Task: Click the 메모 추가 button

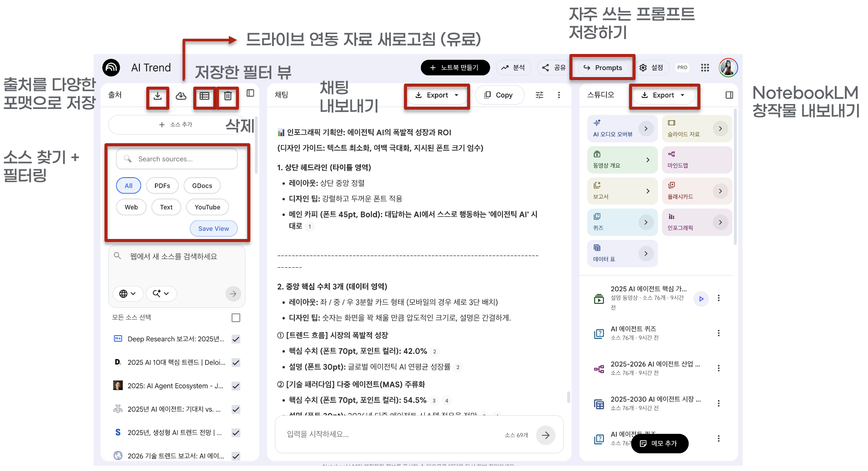Action: 659,444
